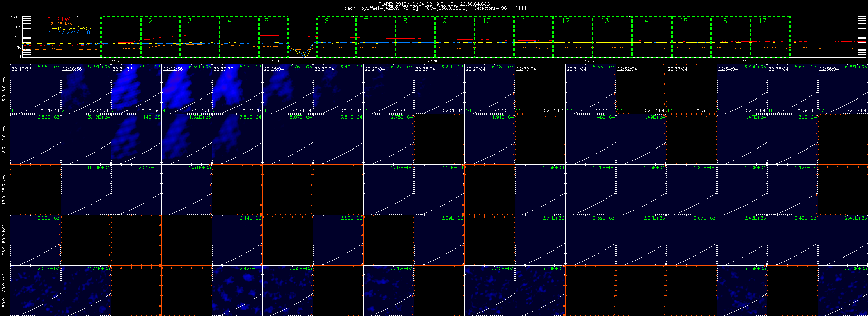Open the 3.0-6.0 keV image starting 22:22:36
Viewport: 868px width, 316px height.
tap(187, 89)
